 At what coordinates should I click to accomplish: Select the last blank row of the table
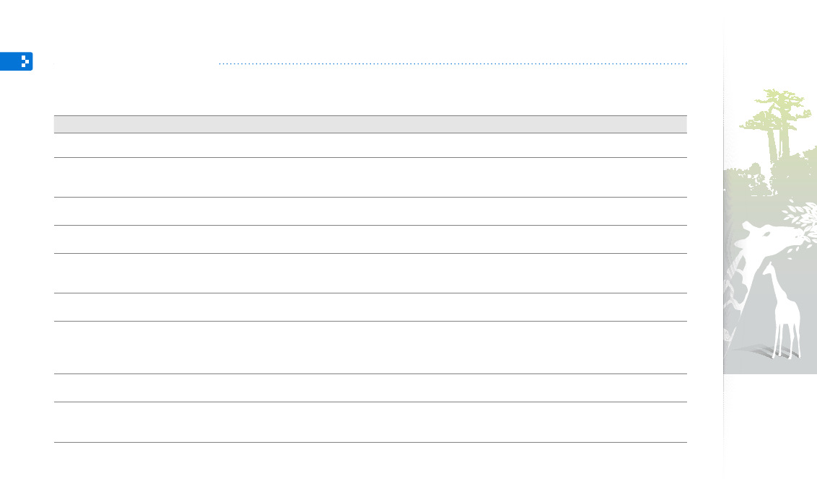(370, 422)
